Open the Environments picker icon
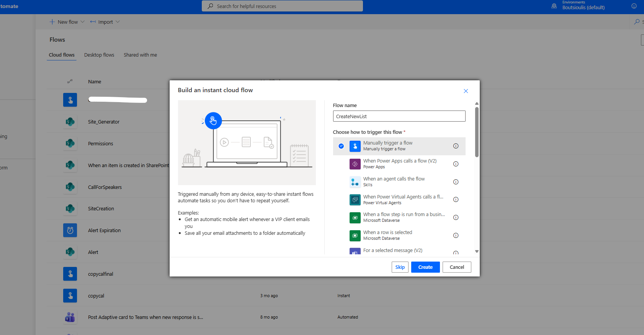This screenshot has width=644, height=335. point(554,6)
